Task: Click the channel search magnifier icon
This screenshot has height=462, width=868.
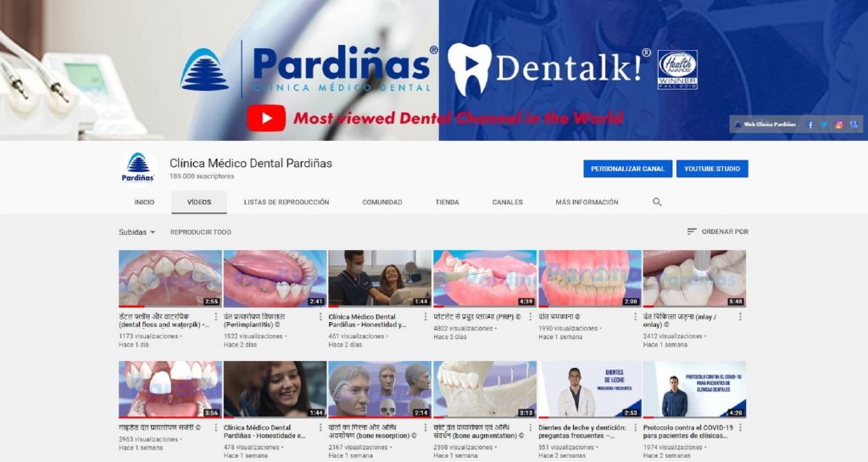Action: click(x=657, y=202)
